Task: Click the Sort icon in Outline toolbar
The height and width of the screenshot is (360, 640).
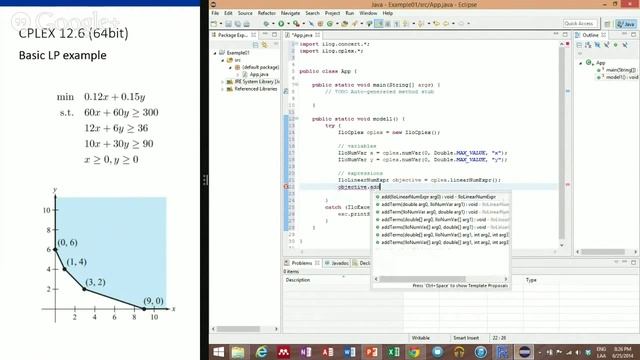Action: click(x=588, y=45)
